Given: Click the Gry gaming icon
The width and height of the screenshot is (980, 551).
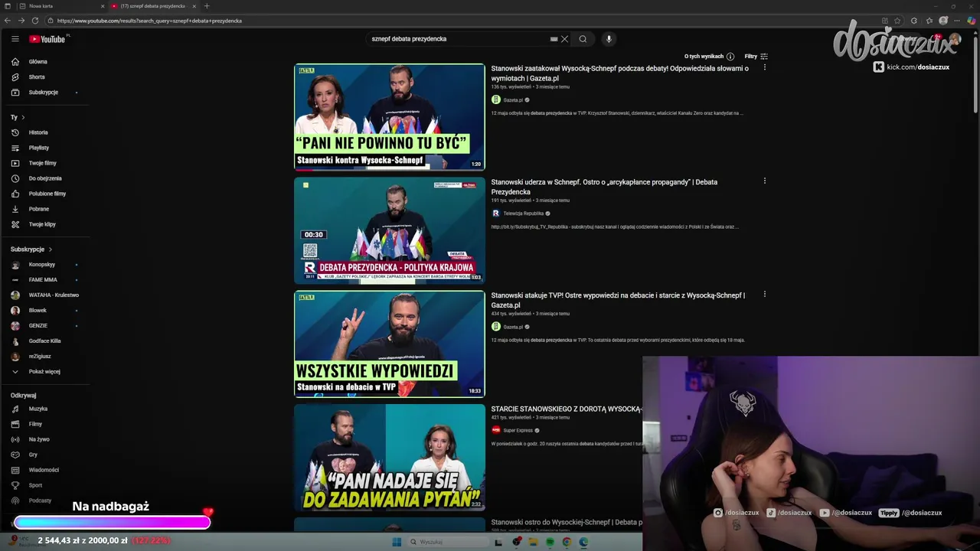Looking at the screenshot, I should 15,455.
